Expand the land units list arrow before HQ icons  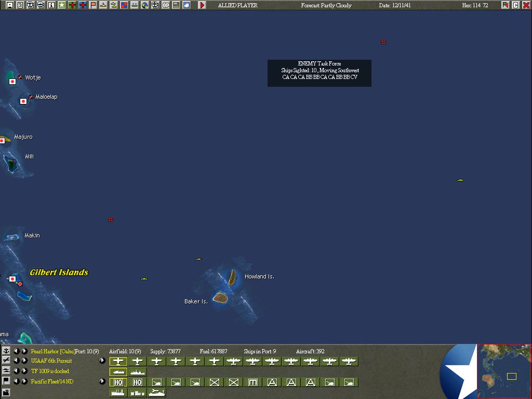tap(102, 381)
